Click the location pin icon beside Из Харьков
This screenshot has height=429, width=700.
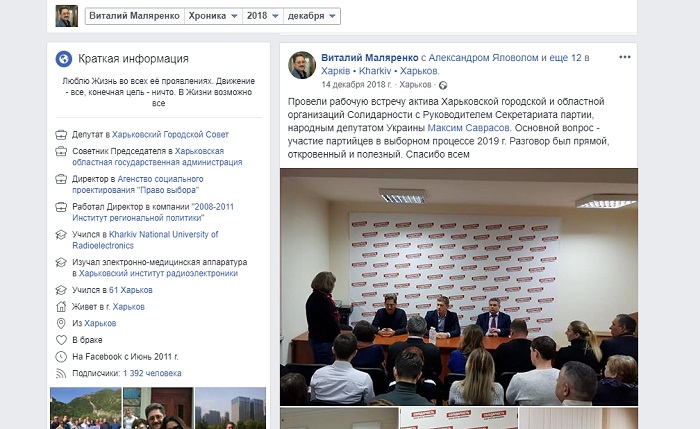[x=61, y=323]
